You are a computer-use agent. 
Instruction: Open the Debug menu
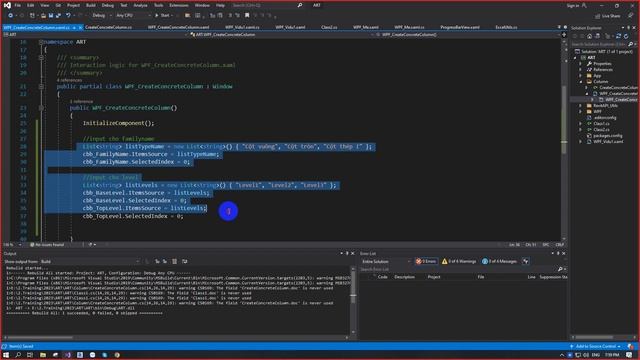click(108, 5)
